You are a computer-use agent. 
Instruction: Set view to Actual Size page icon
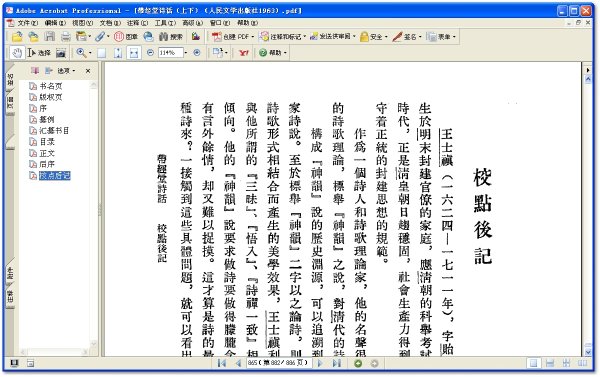click(101, 53)
